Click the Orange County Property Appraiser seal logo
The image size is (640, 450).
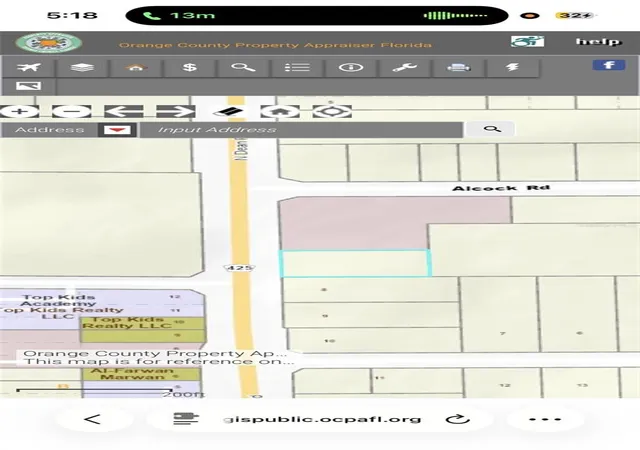(x=49, y=43)
